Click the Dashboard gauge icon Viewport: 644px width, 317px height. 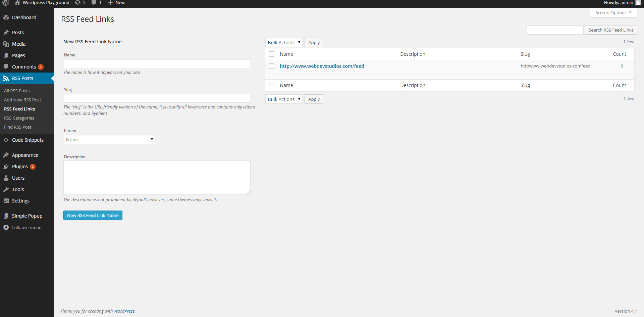(6, 17)
